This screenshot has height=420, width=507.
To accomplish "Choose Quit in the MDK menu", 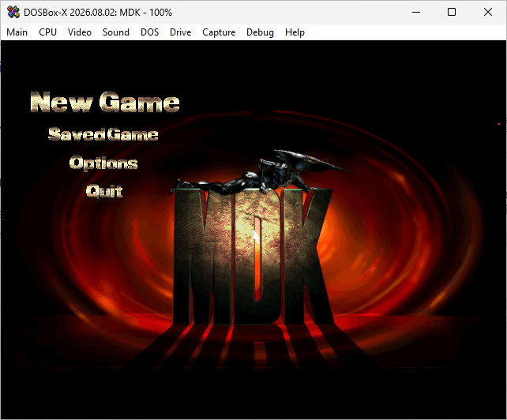I will 104,191.
